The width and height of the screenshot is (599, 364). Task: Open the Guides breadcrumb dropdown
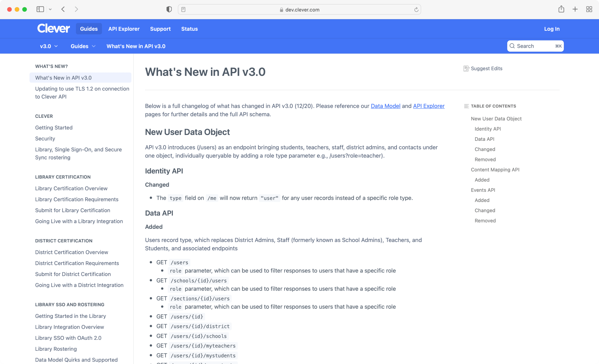tap(83, 46)
